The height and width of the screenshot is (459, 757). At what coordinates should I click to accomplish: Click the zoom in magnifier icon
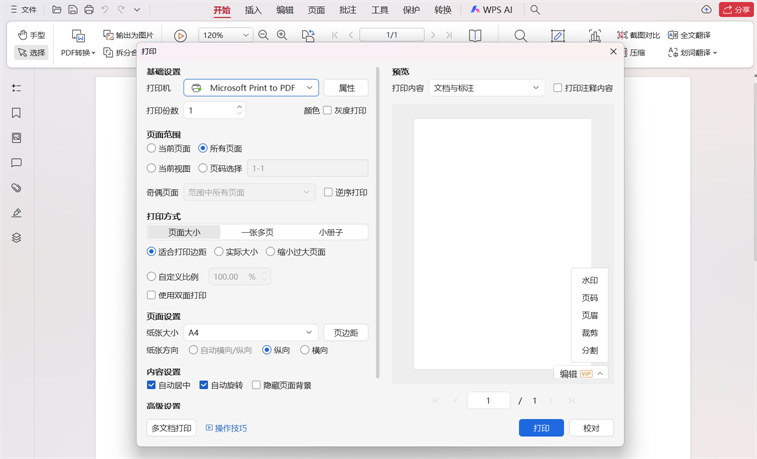click(x=282, y=35)
